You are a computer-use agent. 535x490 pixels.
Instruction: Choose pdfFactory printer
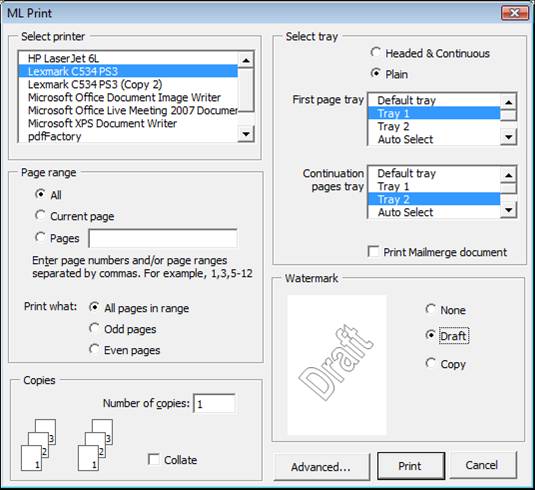point(128,136)
